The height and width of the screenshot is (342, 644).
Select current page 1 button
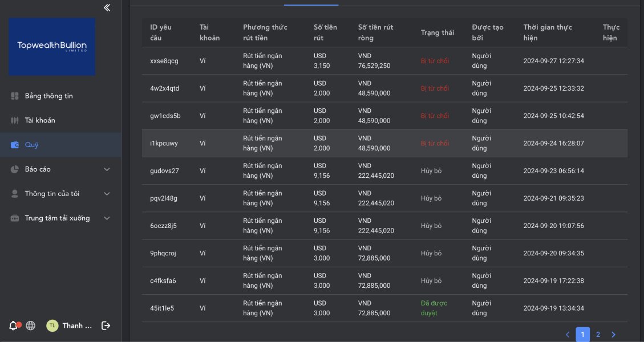tap(582, 335)
